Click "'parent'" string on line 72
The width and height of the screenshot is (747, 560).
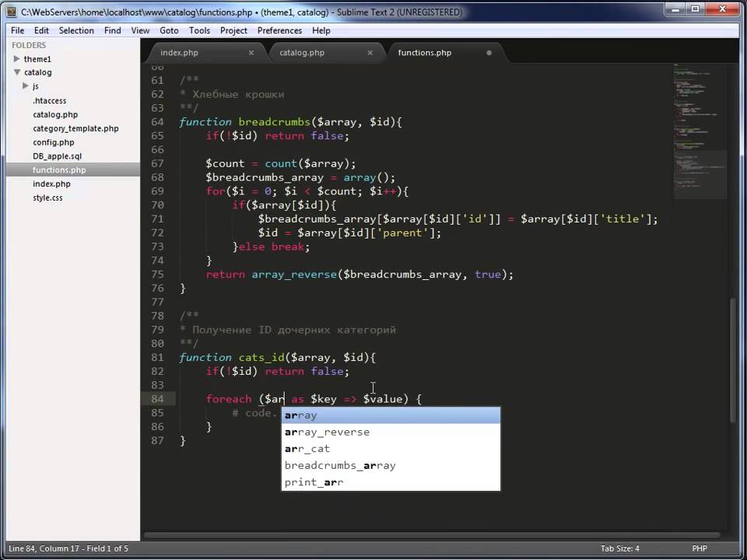[402, 233]
